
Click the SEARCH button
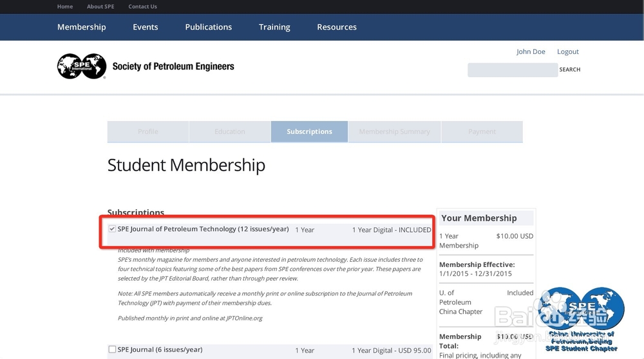tap(570, 69)
